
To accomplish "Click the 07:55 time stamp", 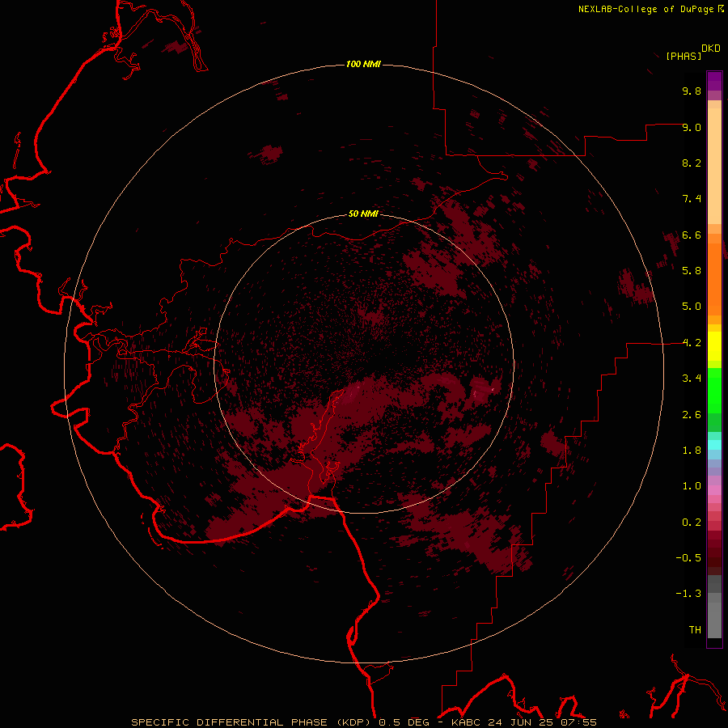I will coord(578,722).
